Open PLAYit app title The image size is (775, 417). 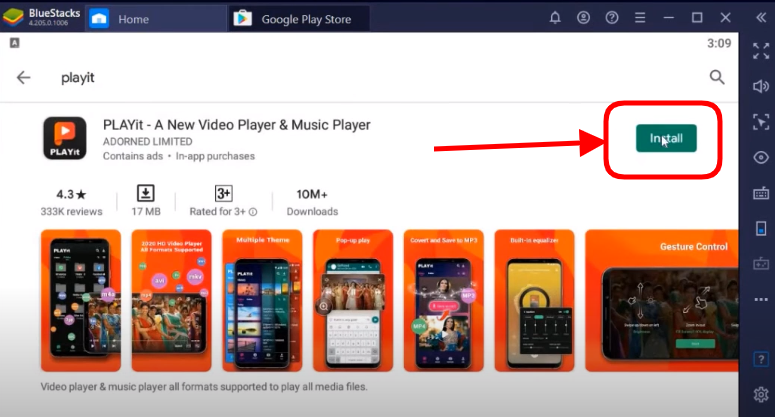coord(236,125)
